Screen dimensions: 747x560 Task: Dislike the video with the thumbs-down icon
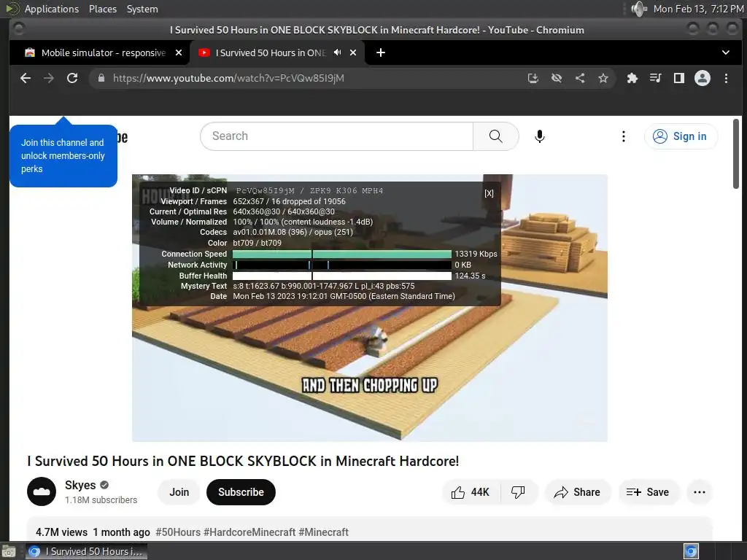pos(519,492)
